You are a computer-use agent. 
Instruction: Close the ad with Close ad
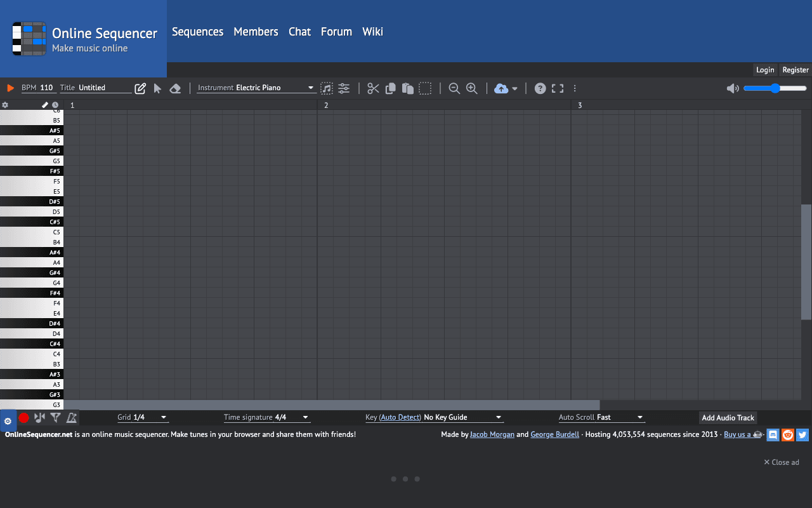point(781,462)
